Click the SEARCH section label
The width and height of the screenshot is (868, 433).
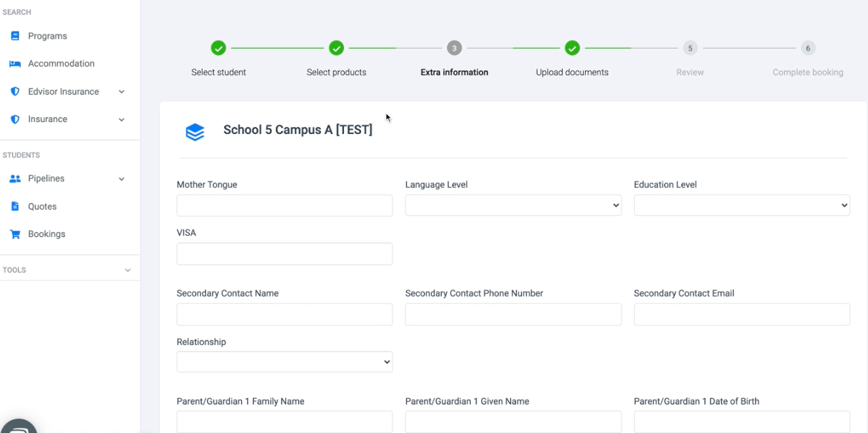(17, 12)
